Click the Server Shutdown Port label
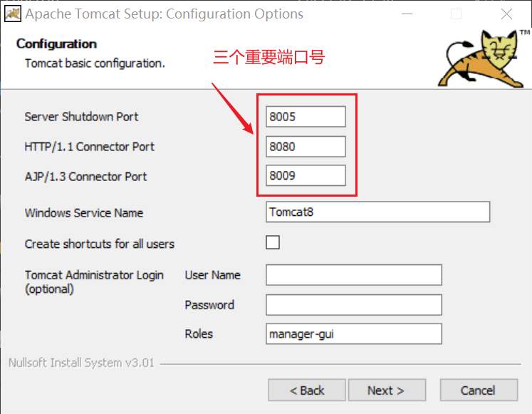This screenshot has width=532, height=414. pyautogui.click(x=81, y=117)
